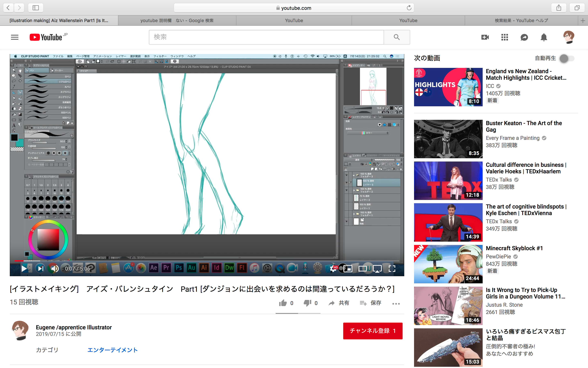The width and height of the screenshot is (588, 368).
Task: Click the AirPlay icon in player
Action: pos(377,268)
